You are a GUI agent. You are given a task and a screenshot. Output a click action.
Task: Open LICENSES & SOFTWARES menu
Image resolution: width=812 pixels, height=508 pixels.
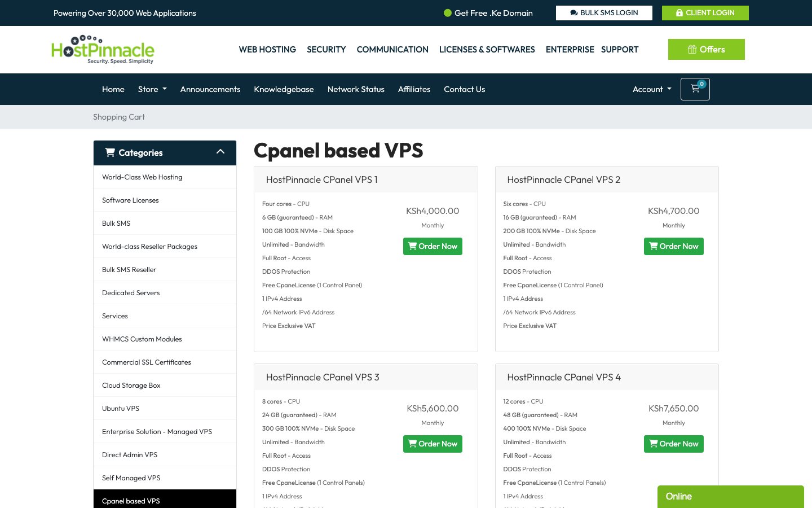pos(487,50)
